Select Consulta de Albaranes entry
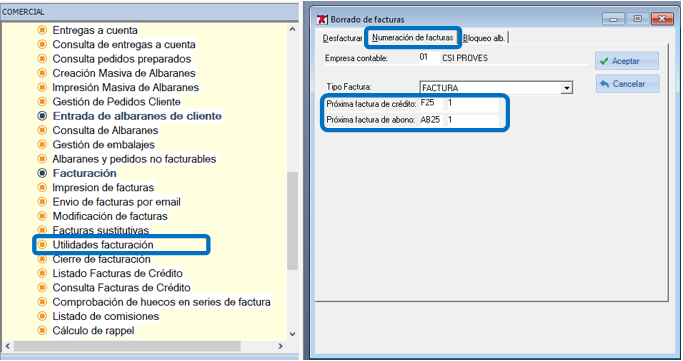The image size is (683, 361). pyautogui.click(x=105, y=131)
